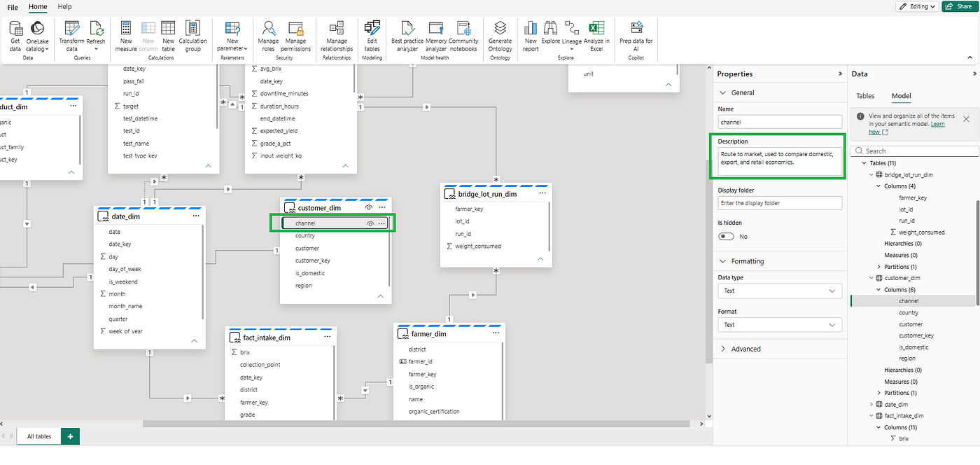Select weight_consumed in the model tree
Image resolution: width=980 pixels, height=465 pixels.
click(922, 232)
